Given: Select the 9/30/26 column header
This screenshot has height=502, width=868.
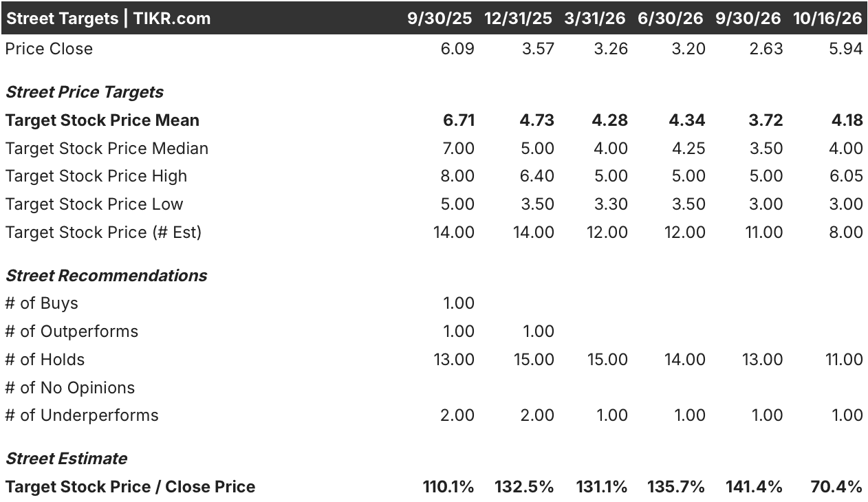Looking at the screenshot, I should [x=748, y=19].
